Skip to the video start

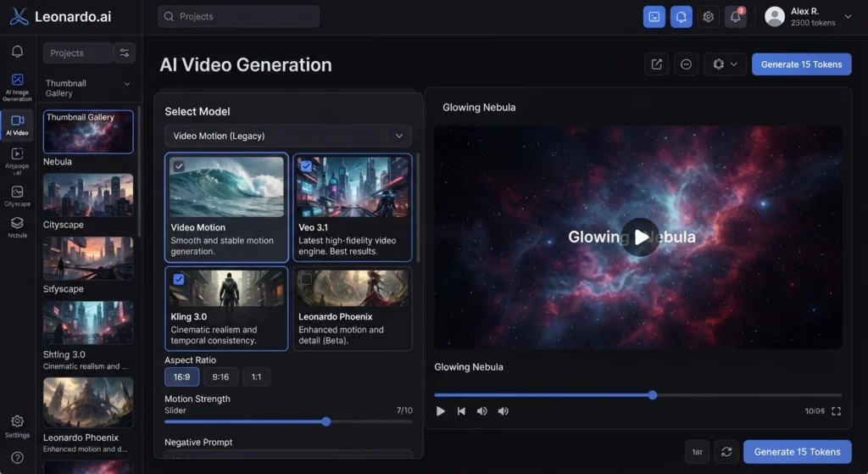coord(461,411)
